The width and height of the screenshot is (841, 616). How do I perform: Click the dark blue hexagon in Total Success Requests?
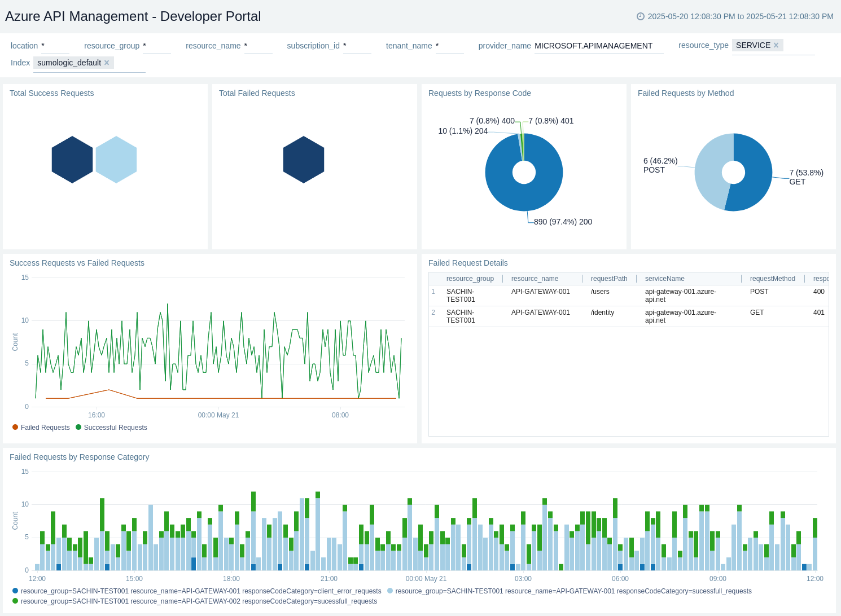pyautogui.click(x=72, y=160)
